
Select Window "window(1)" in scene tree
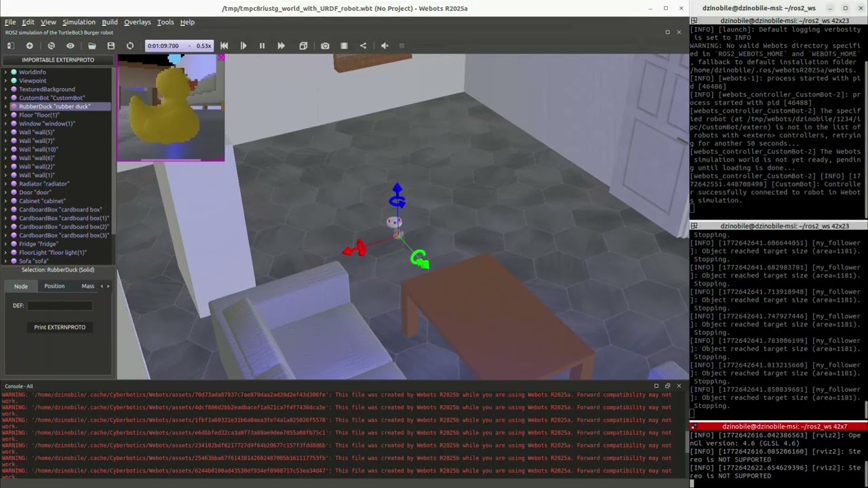tap(46, 123)
